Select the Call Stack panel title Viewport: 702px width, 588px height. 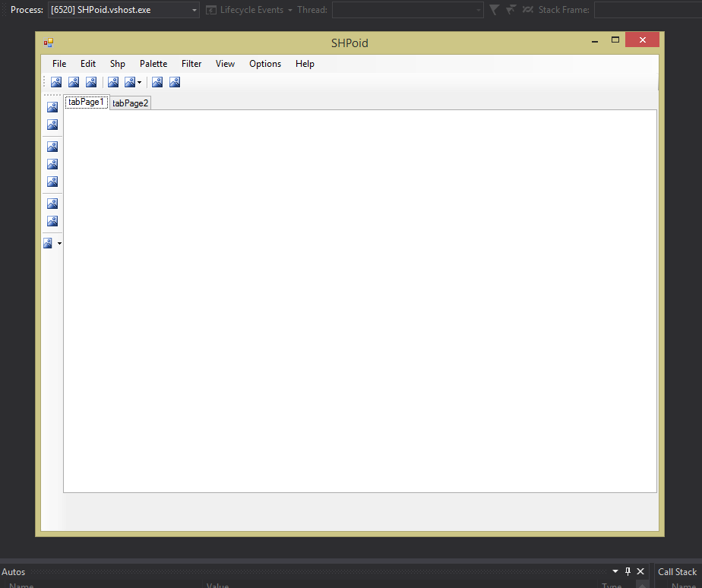point(677,572)
